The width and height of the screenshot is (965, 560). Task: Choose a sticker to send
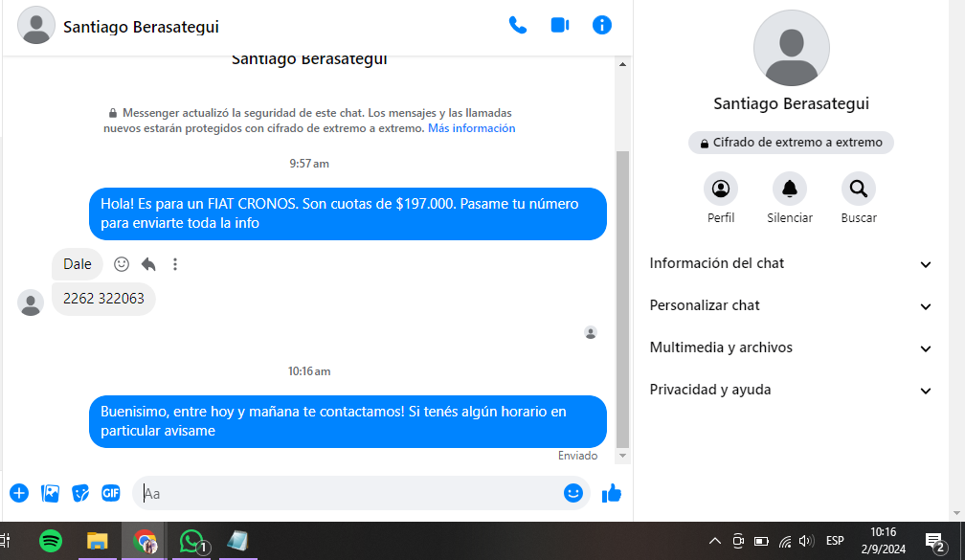tap(80, 493)
